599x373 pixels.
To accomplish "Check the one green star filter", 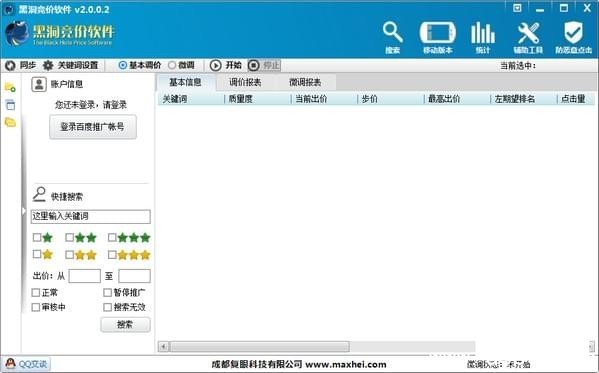I will coord(37,237).
